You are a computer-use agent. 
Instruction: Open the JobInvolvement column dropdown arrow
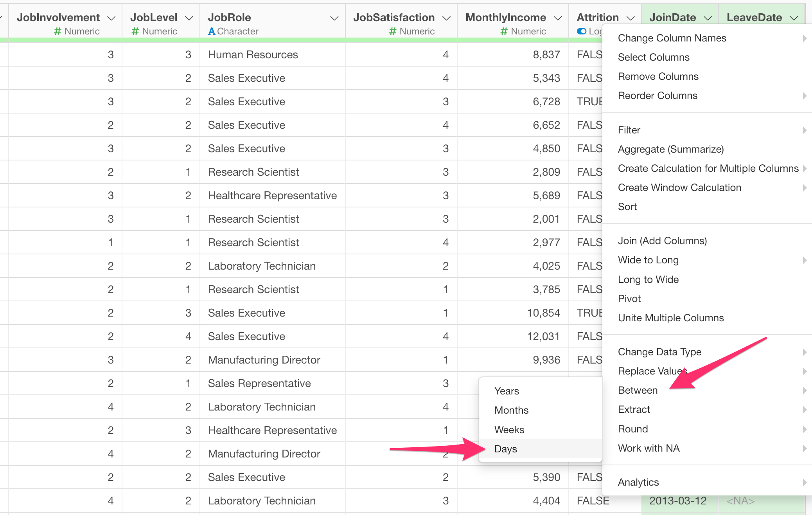[111, 18]
